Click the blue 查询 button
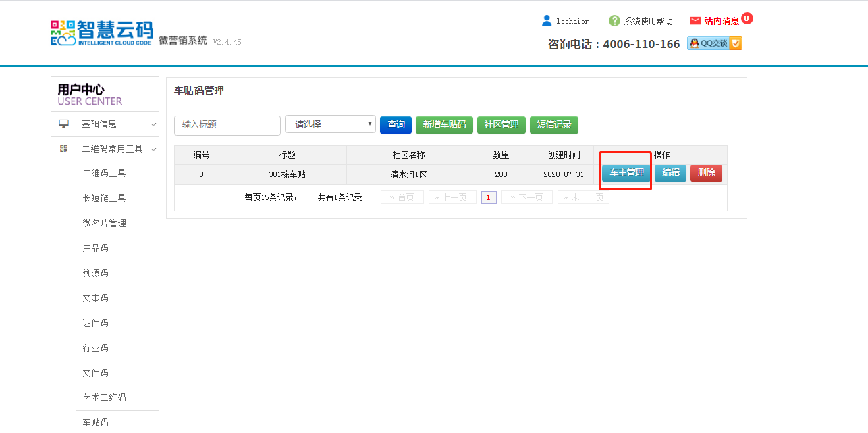This screenshot has height=433, width=868. [x=396, y=125]
